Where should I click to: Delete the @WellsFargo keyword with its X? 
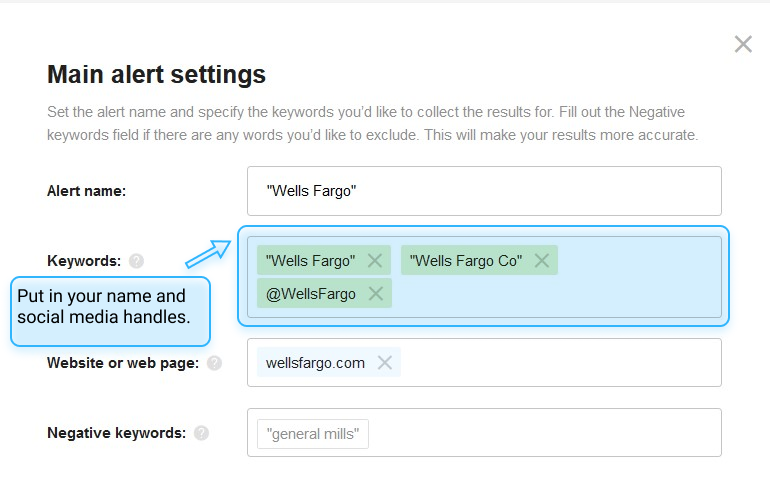tap(376, 294)
